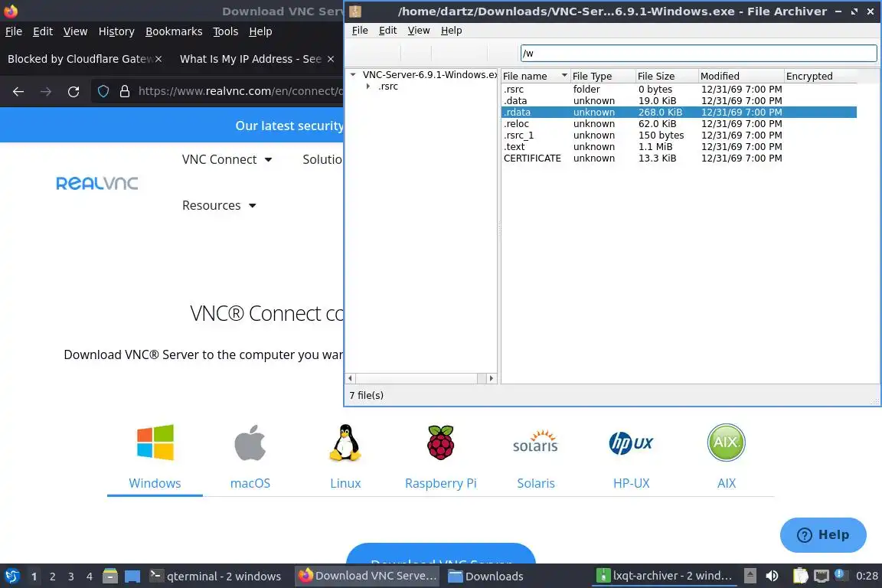Click the clipboard tray icon
882x588 pixels.
800,577
